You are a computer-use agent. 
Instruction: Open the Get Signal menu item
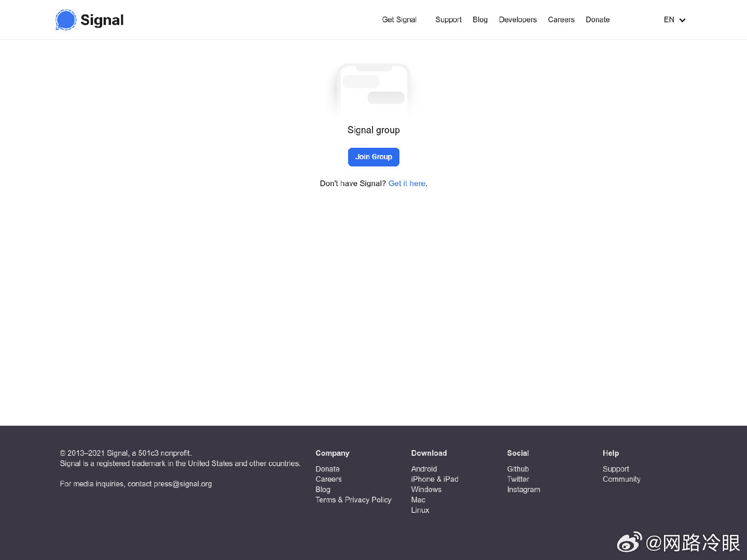click(x=399, y=20)
